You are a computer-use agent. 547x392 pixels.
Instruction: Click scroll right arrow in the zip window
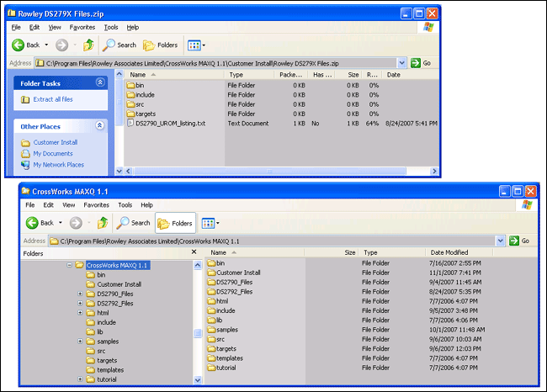tap(434, 171)
